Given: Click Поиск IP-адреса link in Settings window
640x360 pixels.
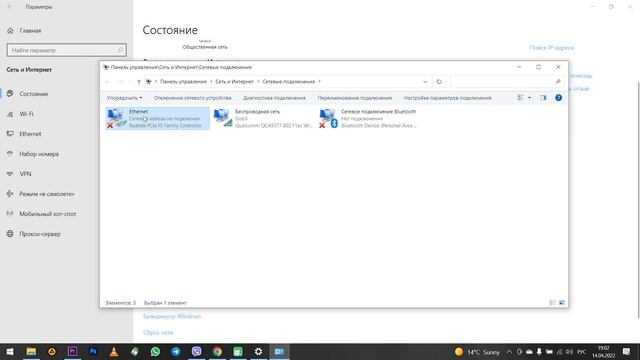Looking at the screenshot, I should [551, 48].
